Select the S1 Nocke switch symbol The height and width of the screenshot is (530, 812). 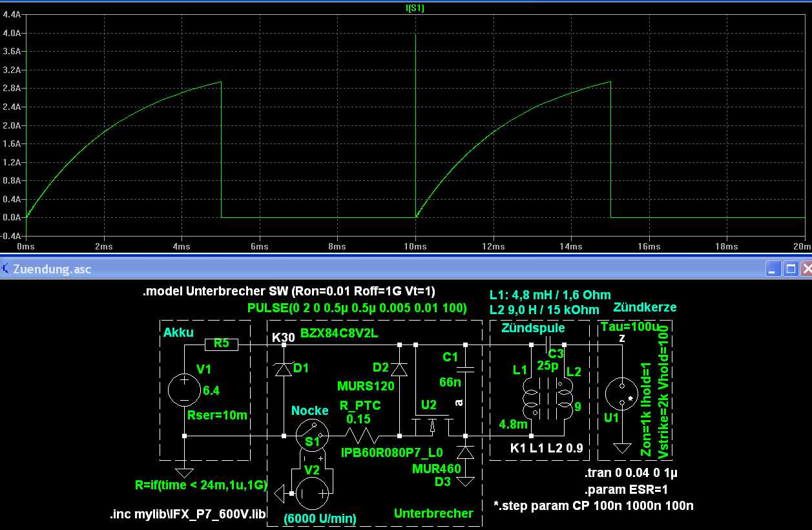[x=312, y=436]
